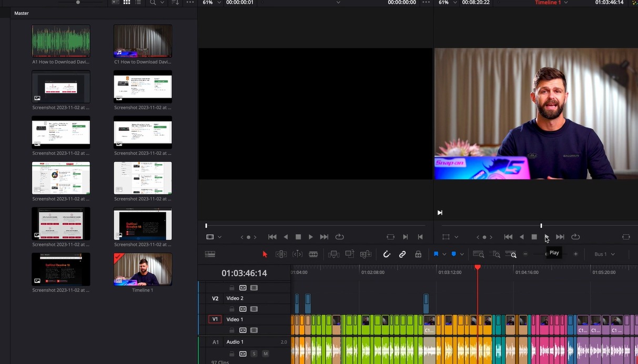The image size is (638, 364).
Task: Solo the Audio 1 track
Action: [254, 353]
